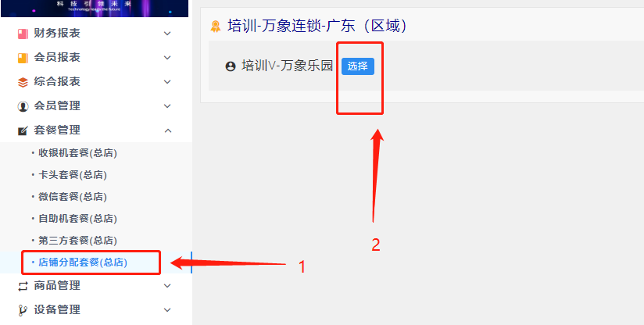Image resolution: width=644 pixels, height=325 pixels.
Task: Expand the 财务报表 chevron
Action: (167, 34)
